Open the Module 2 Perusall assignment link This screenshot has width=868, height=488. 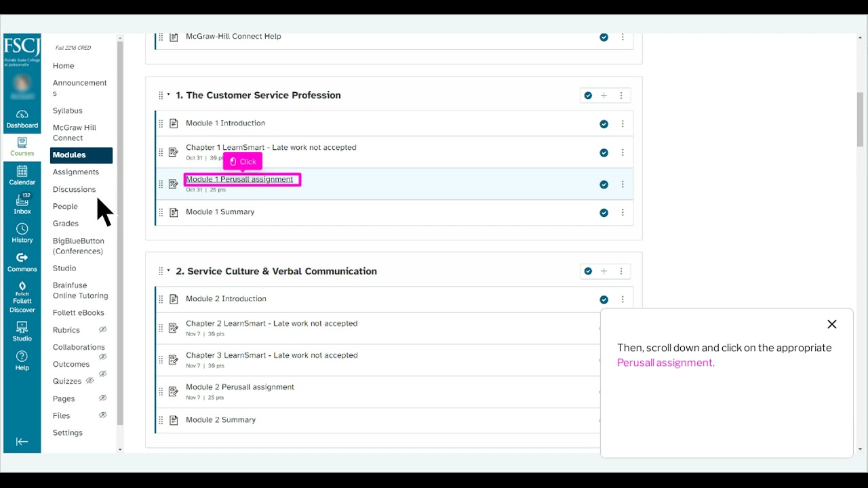(240, 387)
